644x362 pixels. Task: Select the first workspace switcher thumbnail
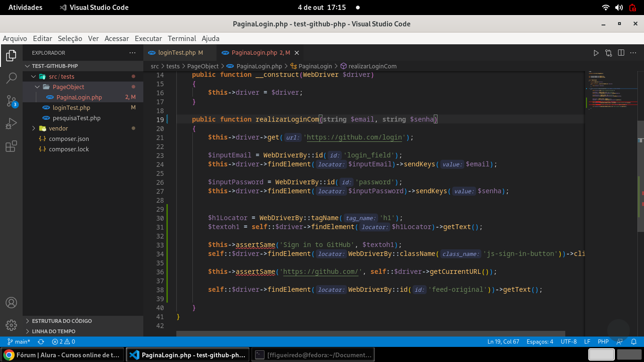(x=602, y=354)
